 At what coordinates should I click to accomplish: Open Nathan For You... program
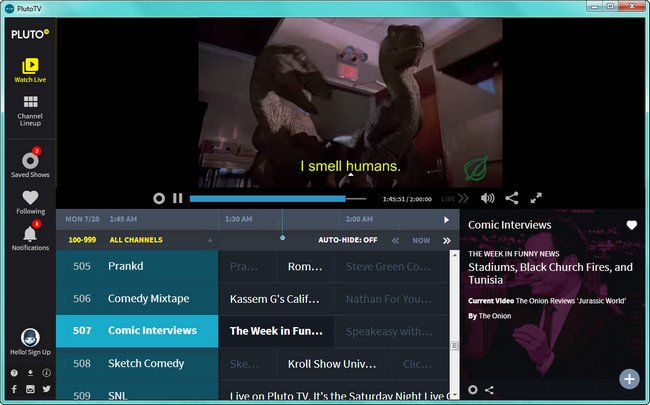click(392, 299)
